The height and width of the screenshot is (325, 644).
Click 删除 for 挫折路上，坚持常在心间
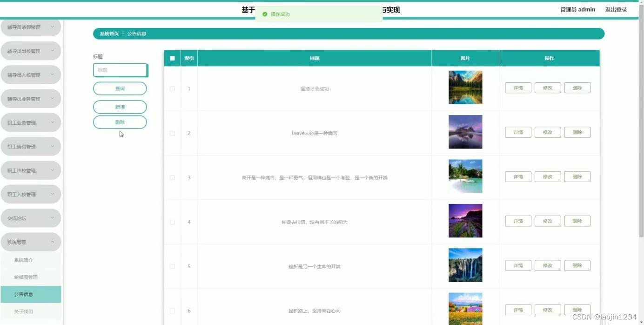pyautogui.click(x=577, y=310)
